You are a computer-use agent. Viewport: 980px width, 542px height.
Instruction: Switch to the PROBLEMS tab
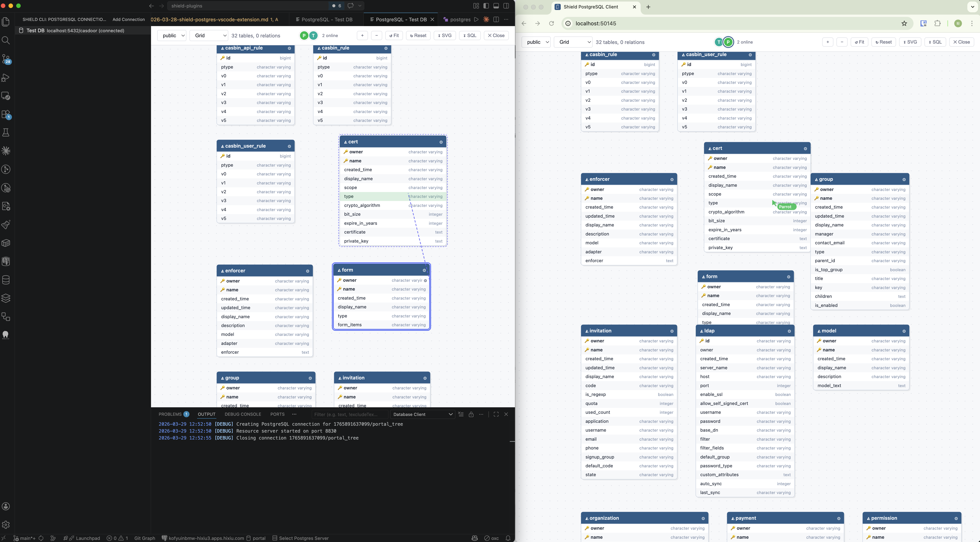point(170,414)
